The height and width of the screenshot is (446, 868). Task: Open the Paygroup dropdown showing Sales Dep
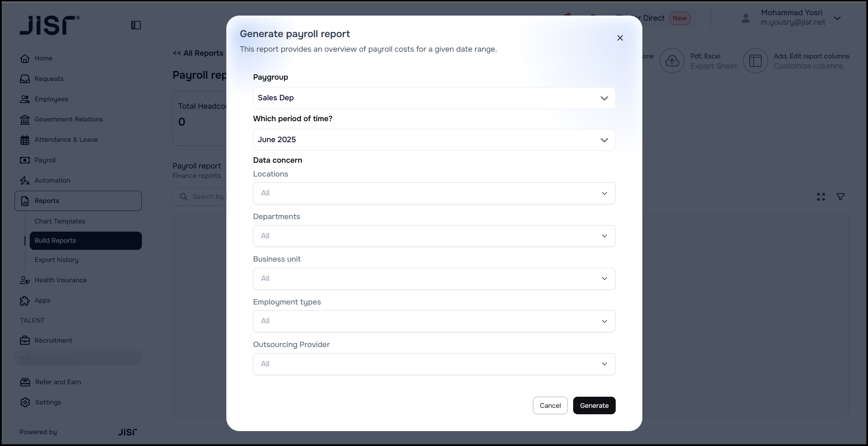click(434, 98)
